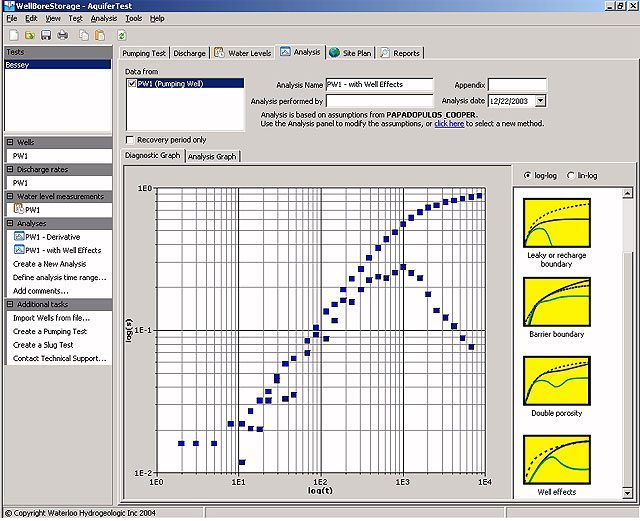Select the lin-log radio button
The width and height of the screenshot is (640, 521).
click(571, 176)
